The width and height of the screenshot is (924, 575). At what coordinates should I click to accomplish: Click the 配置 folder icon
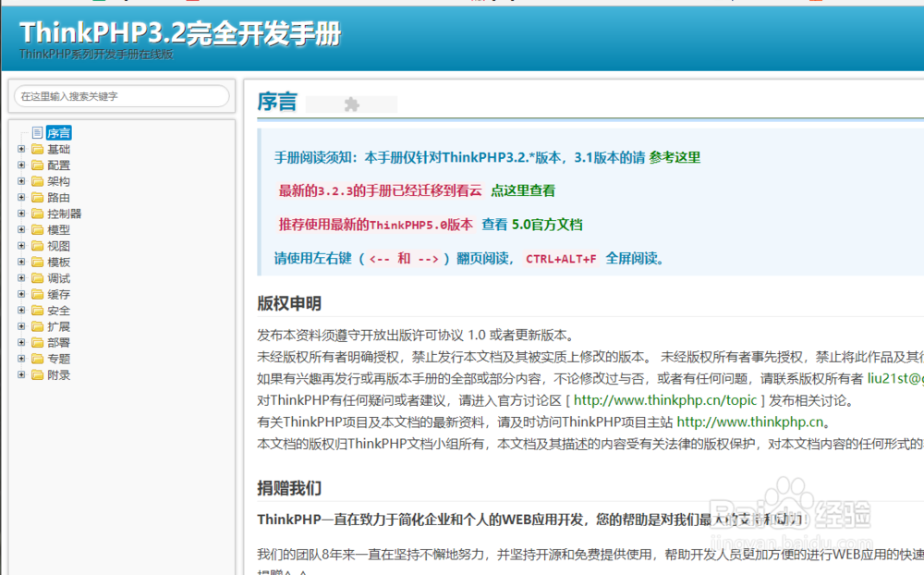pyautogui.click(x=38, y=165)
